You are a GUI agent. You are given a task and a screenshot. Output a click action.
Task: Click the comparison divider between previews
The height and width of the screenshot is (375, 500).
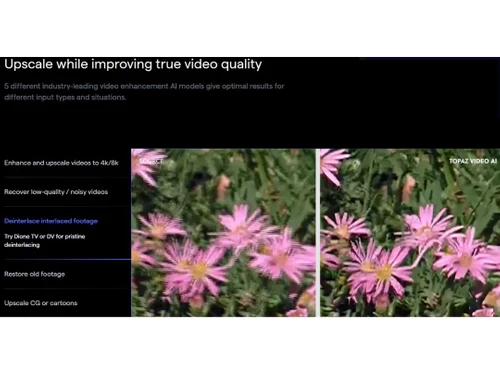pos(318,233)
